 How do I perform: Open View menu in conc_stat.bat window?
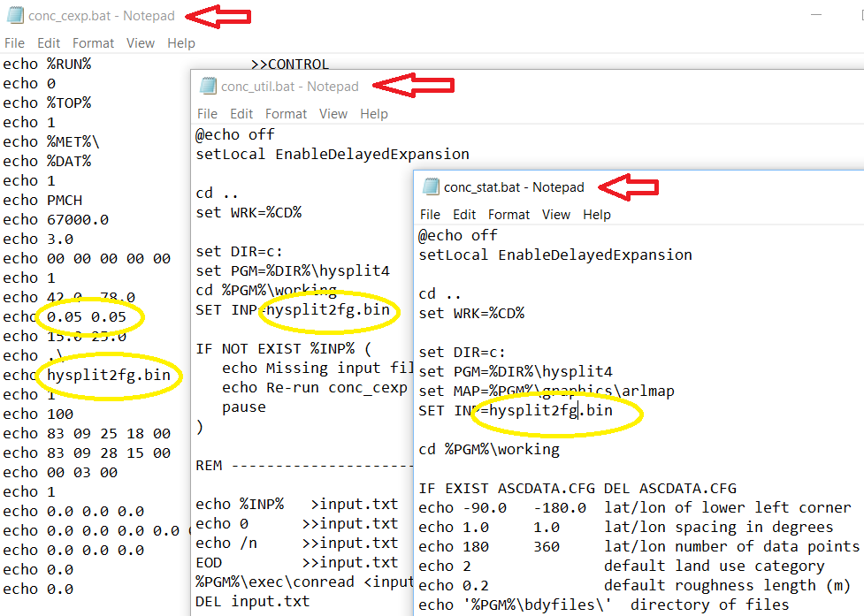click(x=555, y=214)
